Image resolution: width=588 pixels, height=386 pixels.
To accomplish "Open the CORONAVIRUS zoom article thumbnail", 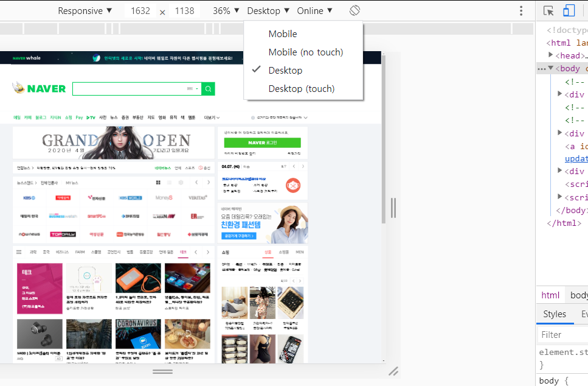I will (x=138, y=334).
